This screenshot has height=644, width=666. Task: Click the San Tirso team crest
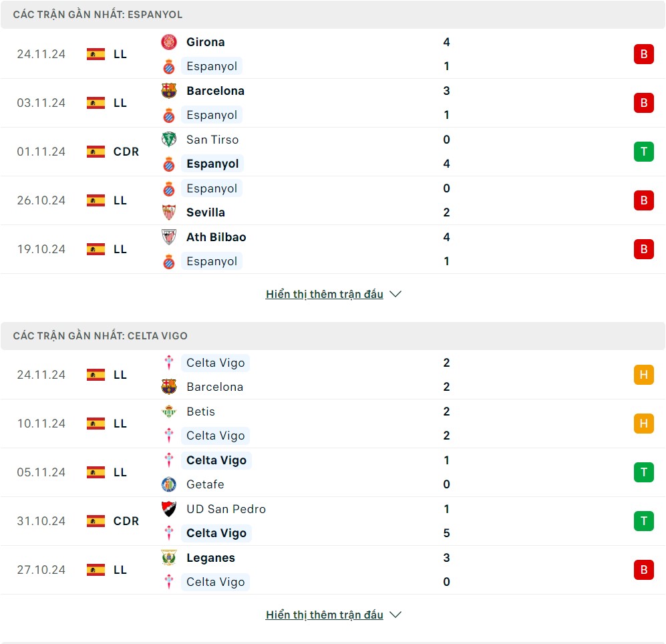pyautogui.click(x=169, y=140)
